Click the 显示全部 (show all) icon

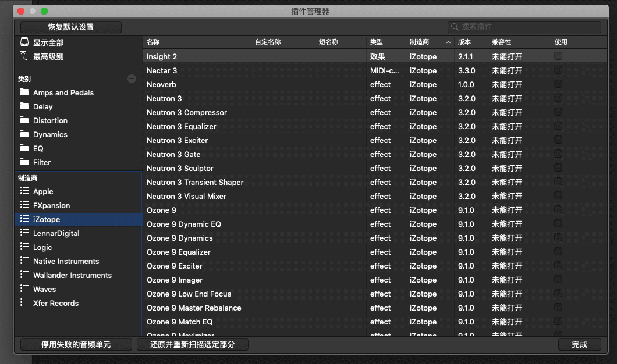[x=24, y=42]
